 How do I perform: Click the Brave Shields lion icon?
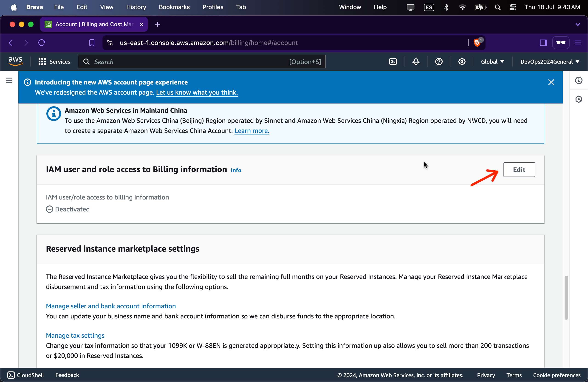tap(477, 43)
